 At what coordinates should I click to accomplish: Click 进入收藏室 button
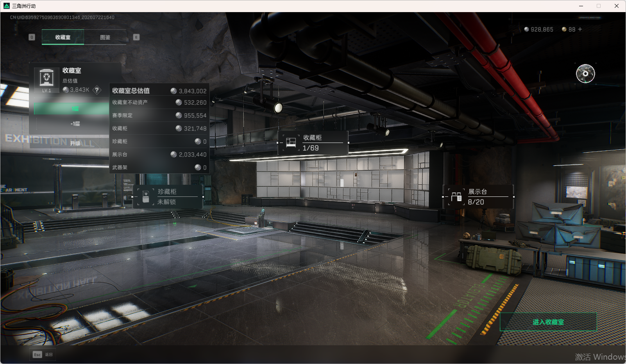(x=548, y=322)
